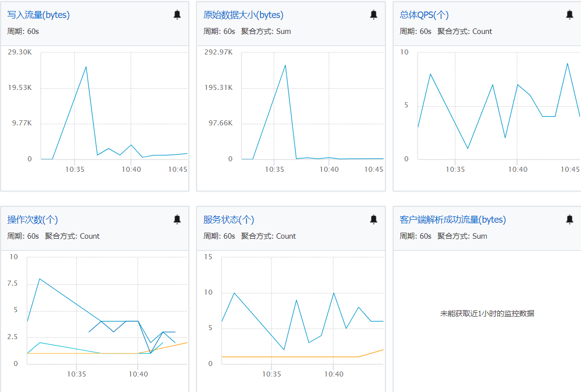Click the 聚合方式: Count text on 操作次数 card
581x392 pixels.
tap(72, 236)
